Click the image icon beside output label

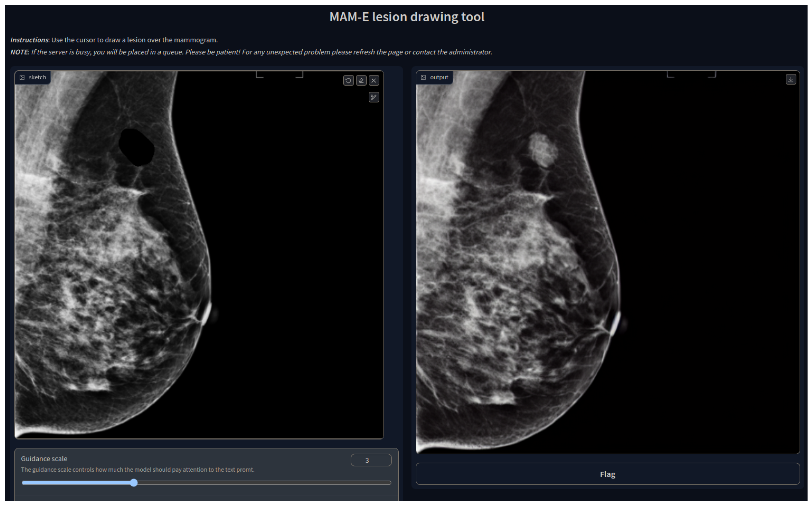coord(423,77)
